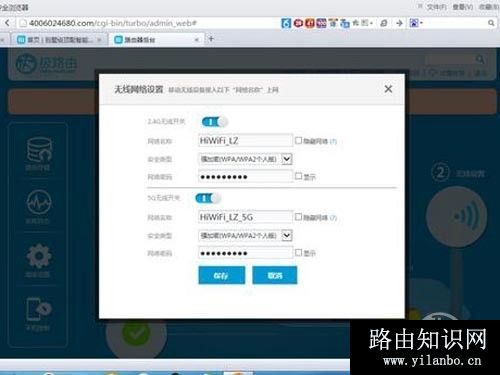Click the blue '6' extension icon
Viewport: 500px width, 375px height.
coord(286,23)
